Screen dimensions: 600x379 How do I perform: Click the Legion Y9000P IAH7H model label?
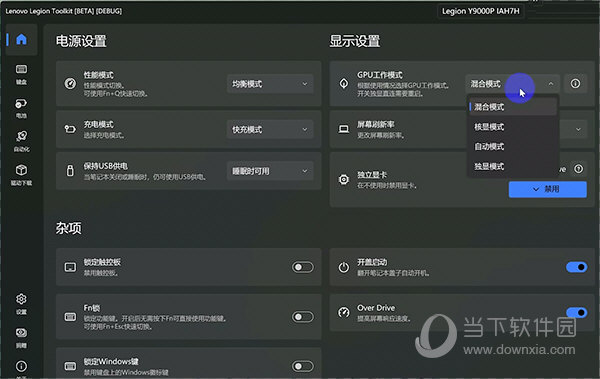pyautogui.click(x=481, y=11)
